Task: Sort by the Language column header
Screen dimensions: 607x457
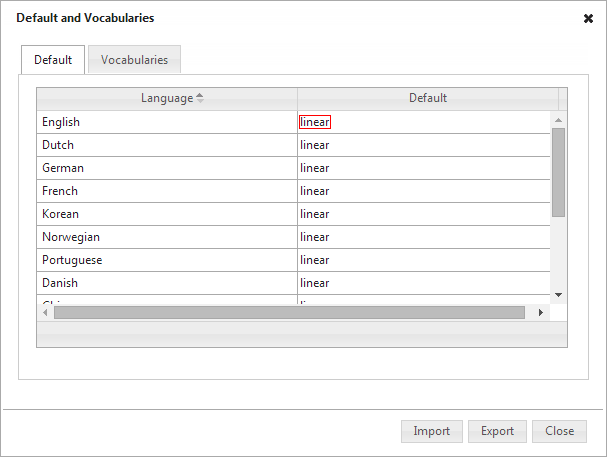Action: [167, 98]
